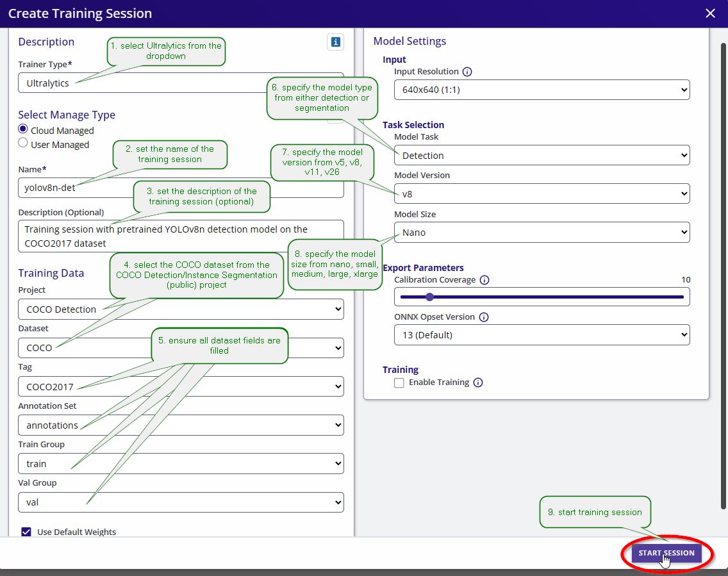This screenshot has height=576, width=728.
Task: Close the Create Training Session dialog
Action: click(710, 13)
